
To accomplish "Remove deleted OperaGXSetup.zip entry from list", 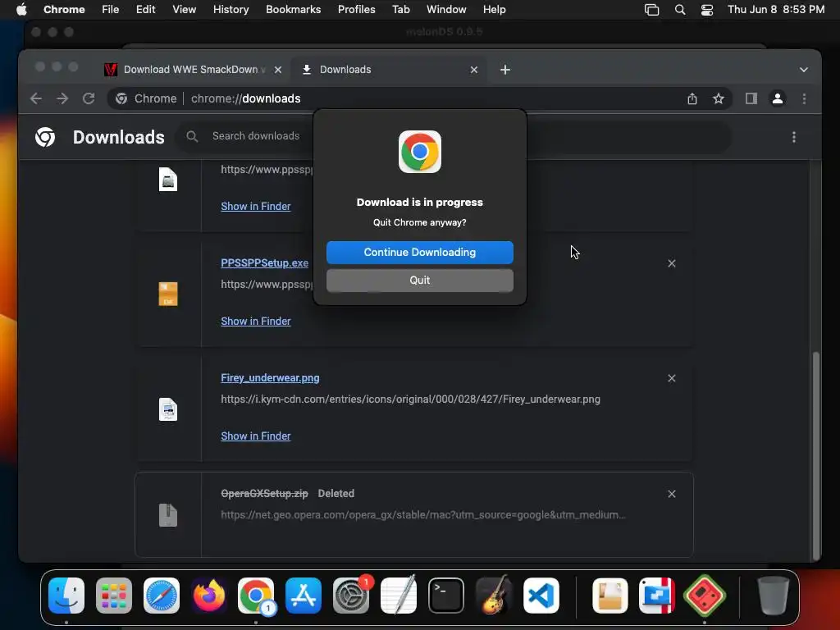I will [672, 494].
